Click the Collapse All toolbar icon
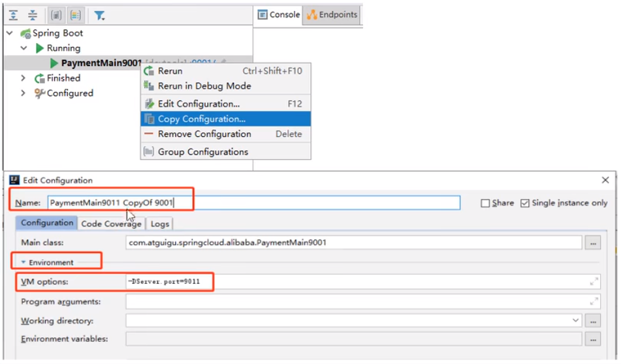The image size is (621, 364). point(33,14)
